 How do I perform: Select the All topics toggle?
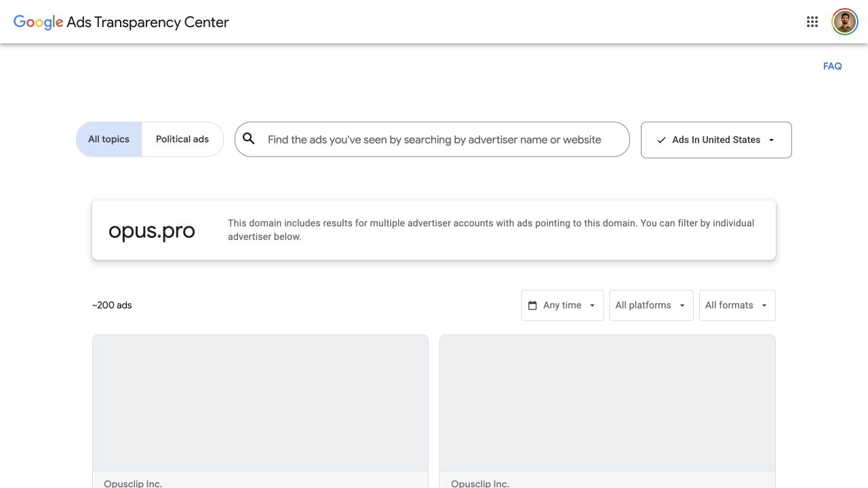(x=108, y=139)
